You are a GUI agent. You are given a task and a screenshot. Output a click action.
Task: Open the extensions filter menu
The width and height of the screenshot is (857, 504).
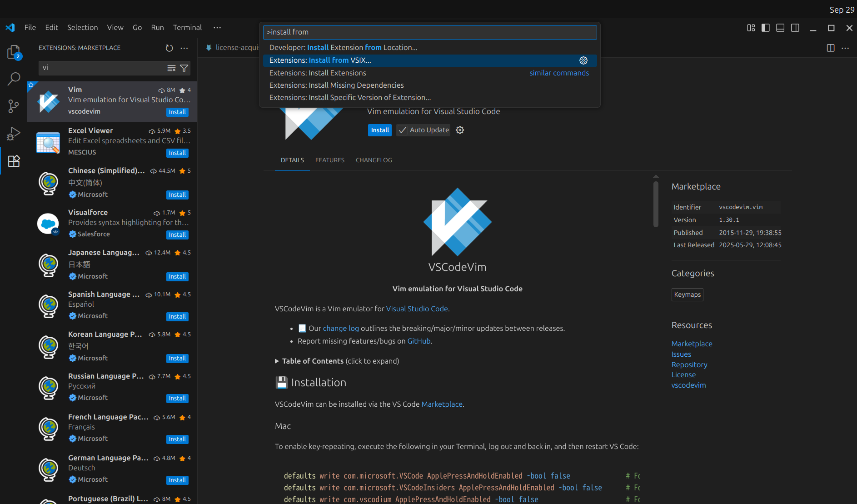click(x=184, y=68)
